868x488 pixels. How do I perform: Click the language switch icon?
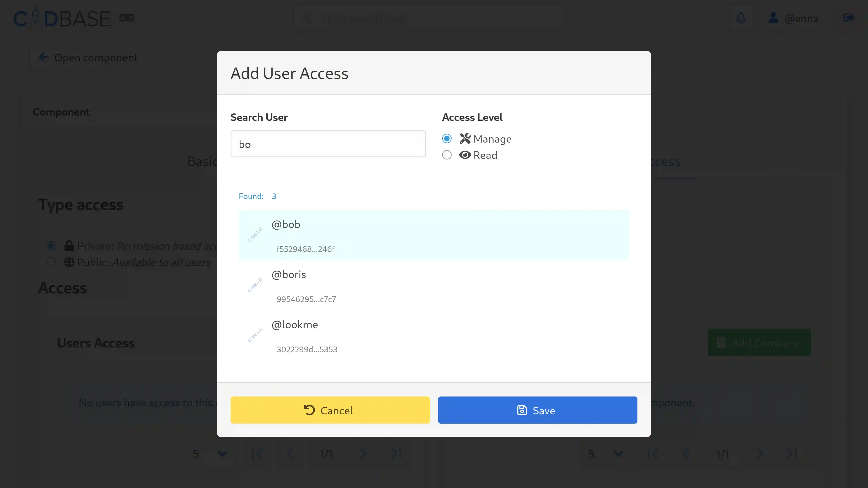pyautogui.click(x=127, y=18)
